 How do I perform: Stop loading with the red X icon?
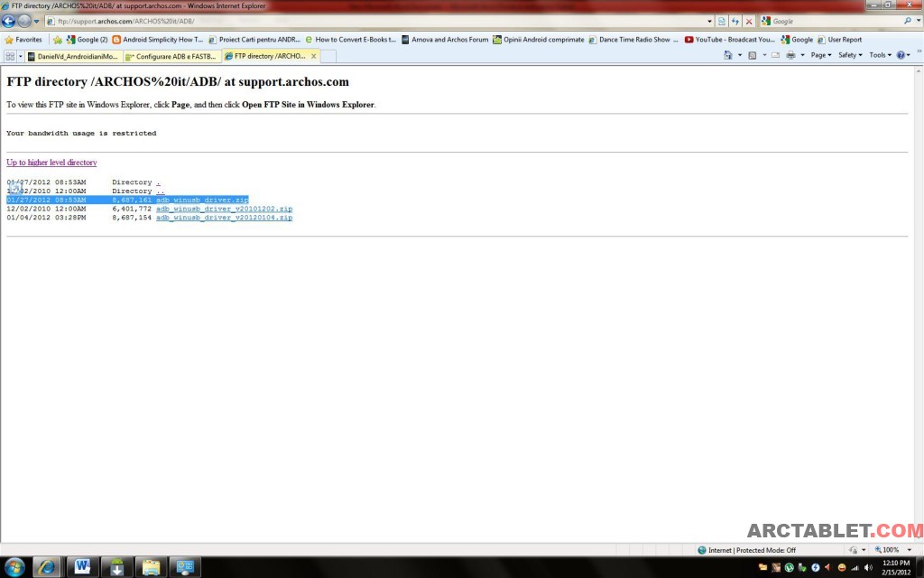[748, 22]
